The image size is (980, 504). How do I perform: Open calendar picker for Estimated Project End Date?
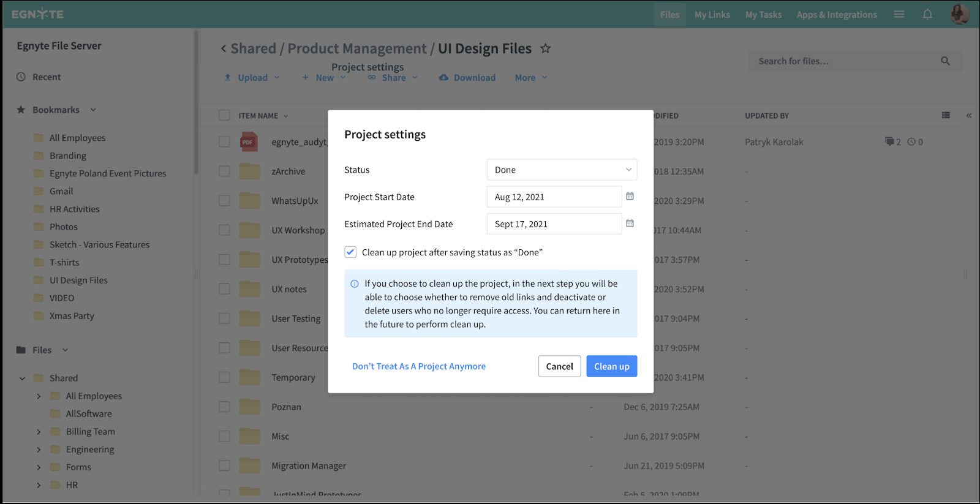pyautogui.click(x=630, y=224)
